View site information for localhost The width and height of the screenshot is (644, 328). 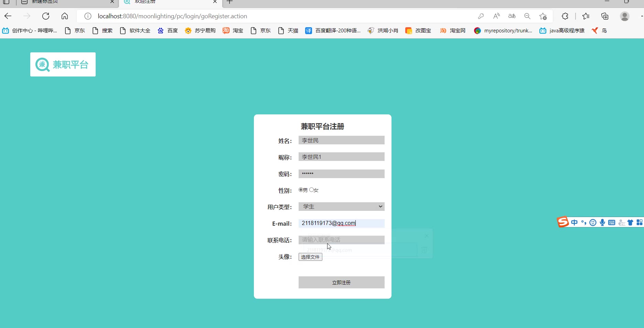(x=88, y=16)
